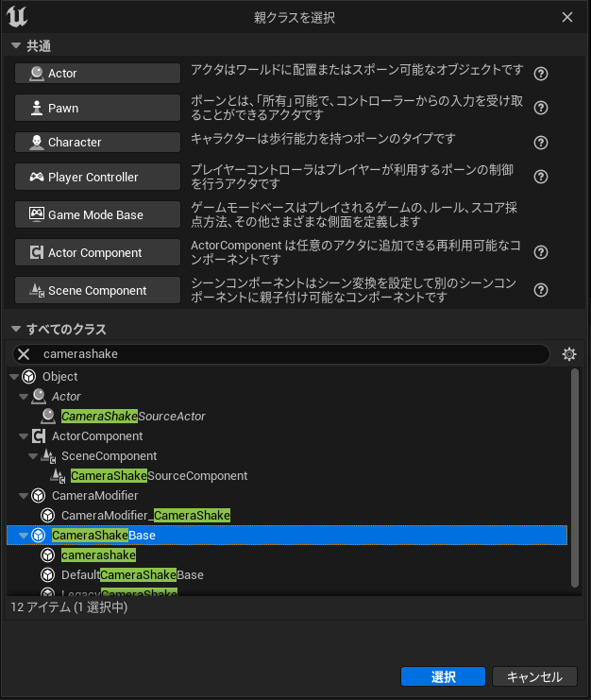Click the help icon next to Actor description
This screenshot has width=591, height=700.
(541, 74)
